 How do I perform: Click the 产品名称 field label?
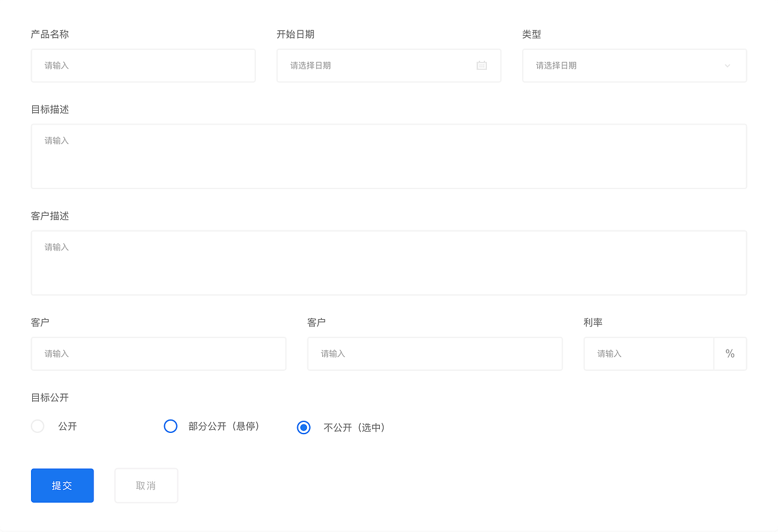point(49,35)
